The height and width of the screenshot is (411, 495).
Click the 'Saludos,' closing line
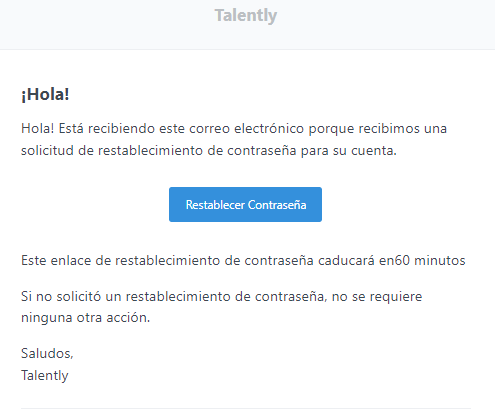[47, 353]
